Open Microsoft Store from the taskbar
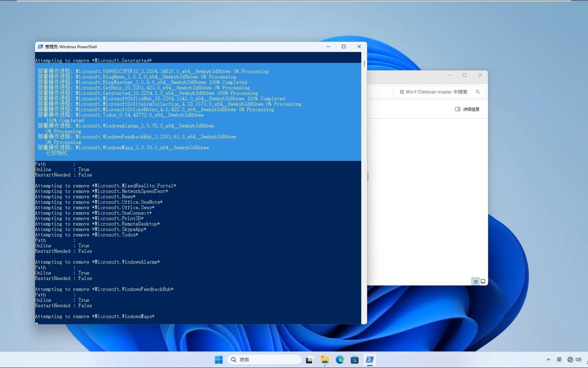 coord(355,359)
